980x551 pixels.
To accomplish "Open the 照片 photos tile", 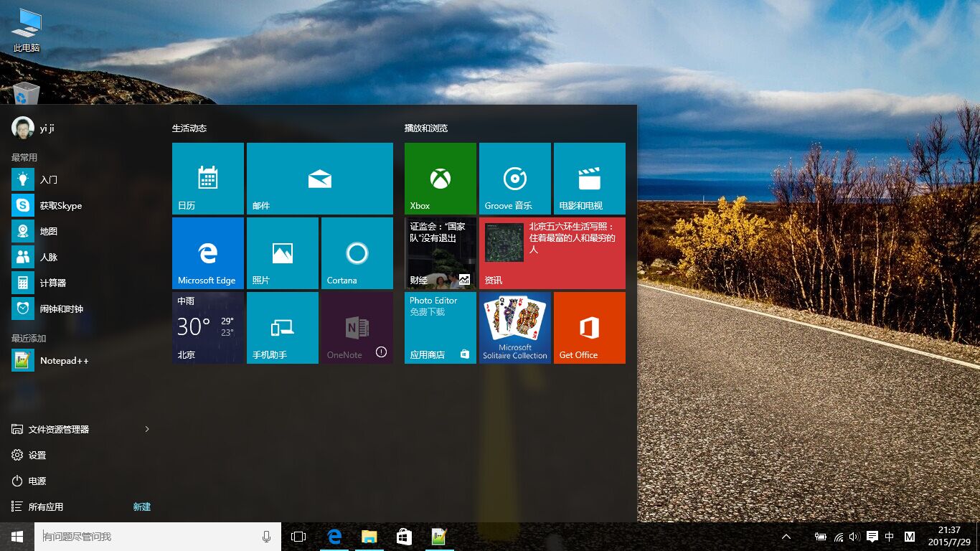I will click(283, 253).
